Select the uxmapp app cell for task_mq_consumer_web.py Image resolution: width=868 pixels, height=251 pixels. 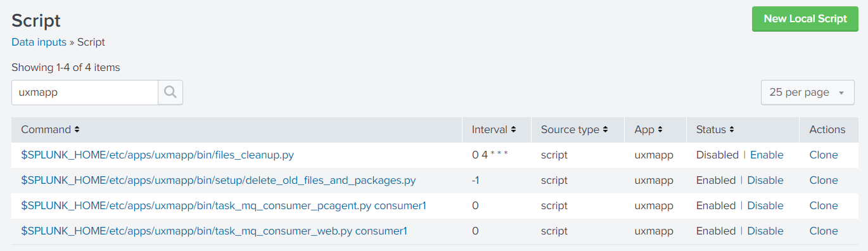[654, 231]
